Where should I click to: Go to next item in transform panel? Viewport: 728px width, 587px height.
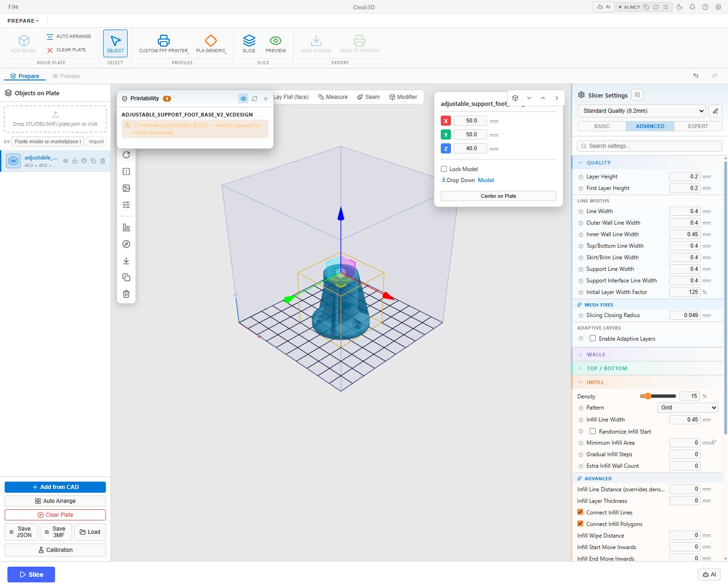tap(557, 98)
